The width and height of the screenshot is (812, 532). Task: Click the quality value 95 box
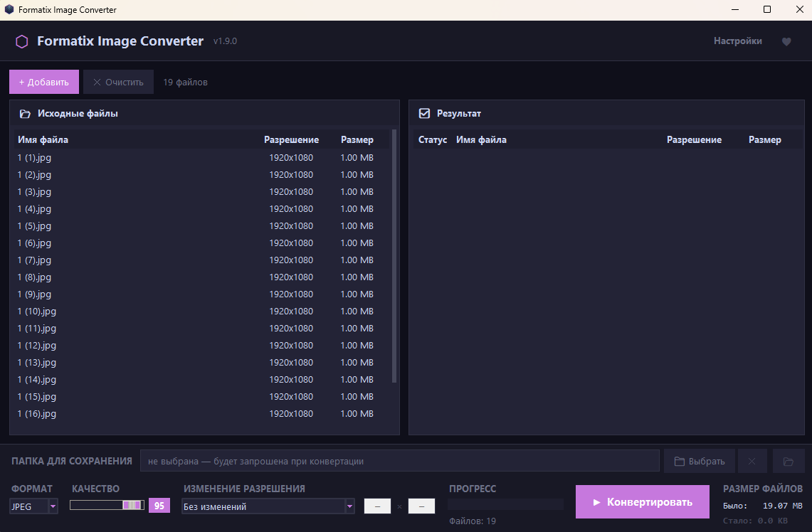159,506
